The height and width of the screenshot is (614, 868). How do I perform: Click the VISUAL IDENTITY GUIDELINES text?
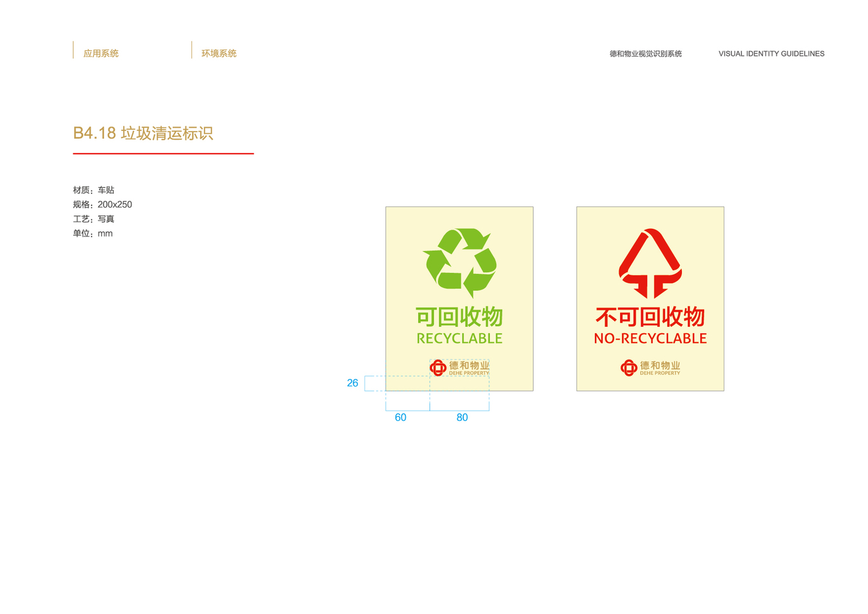(x=771, y=54)
